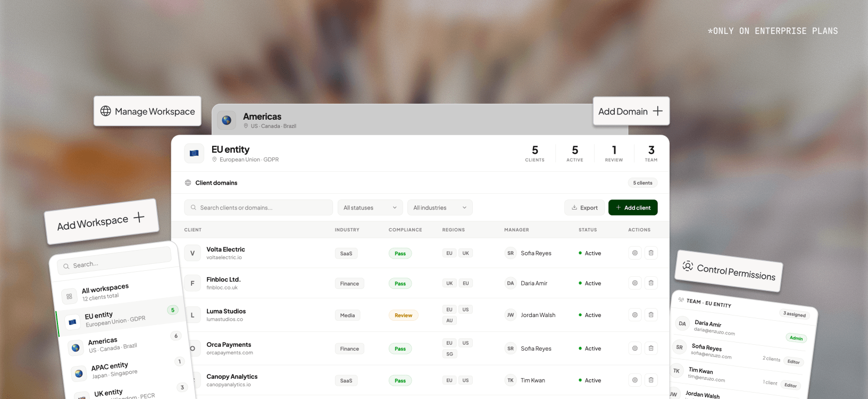Click the 3 assigned badge in Team panel
The image size is (868, 399).
(x=794, y=314)
